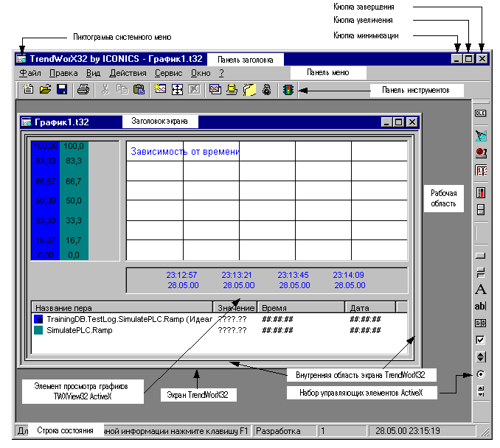Image resolution: width=500 pixels, height=448 pixels.
Task: Click the New document toolbar icon
Action: point(28,90)
